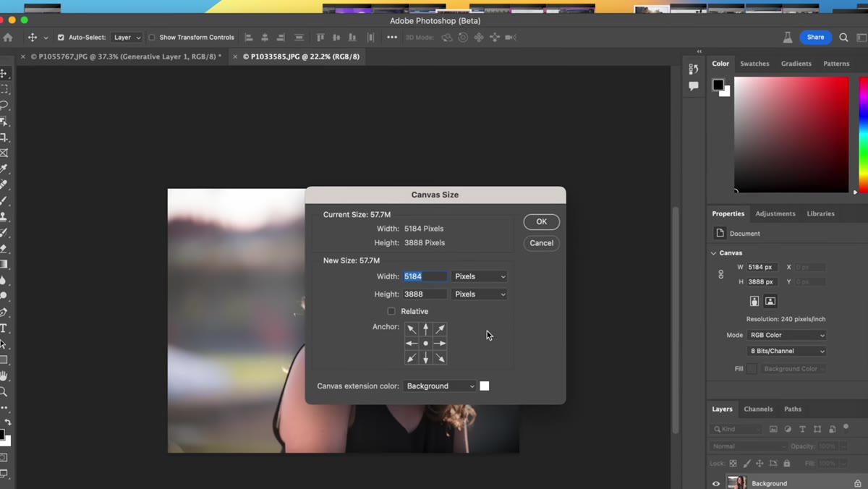Select the Brush tool
The image size is (868, 489).
(x=4, y=200)
